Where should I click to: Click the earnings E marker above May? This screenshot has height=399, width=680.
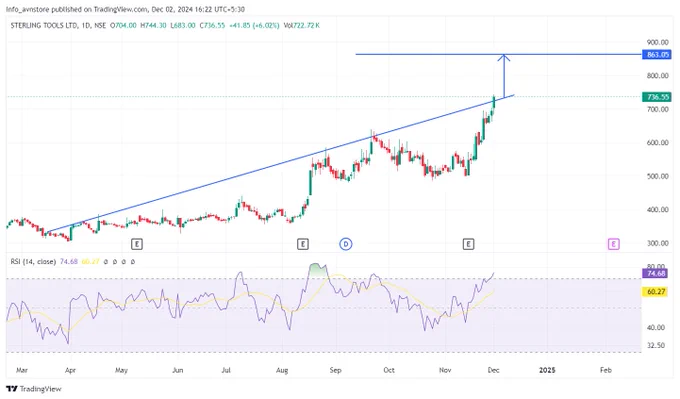click(137, 244)
